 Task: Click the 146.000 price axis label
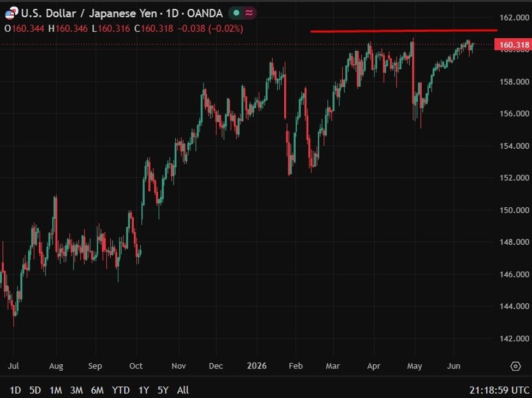pos(515,274)
